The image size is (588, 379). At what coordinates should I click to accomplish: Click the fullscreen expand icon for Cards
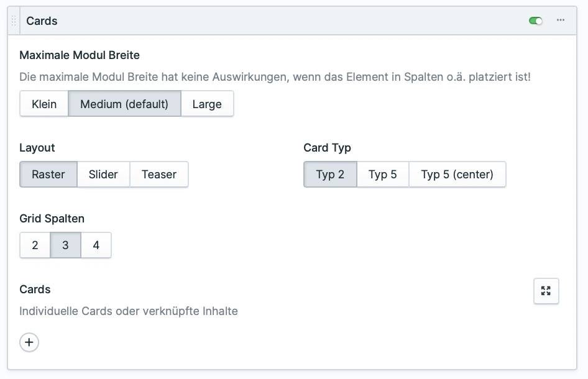tap(546, 291)
